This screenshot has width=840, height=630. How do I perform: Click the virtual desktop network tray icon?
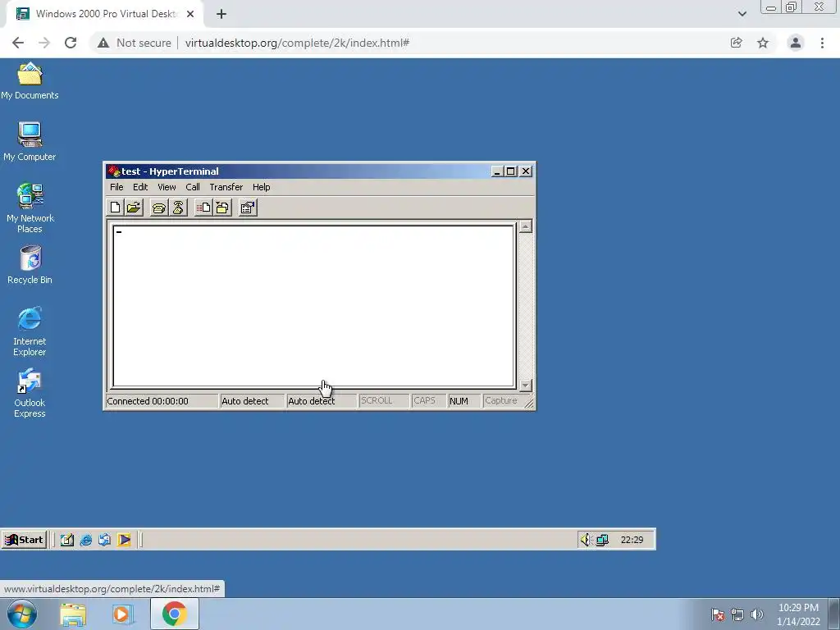(x=602, y=540)
